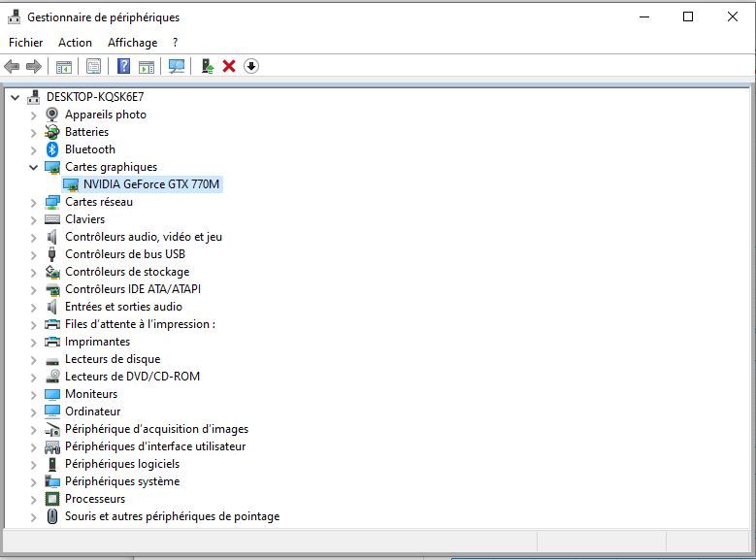Click the Bluetooth category icon
The image size is (756, 560).
(52, 149)
